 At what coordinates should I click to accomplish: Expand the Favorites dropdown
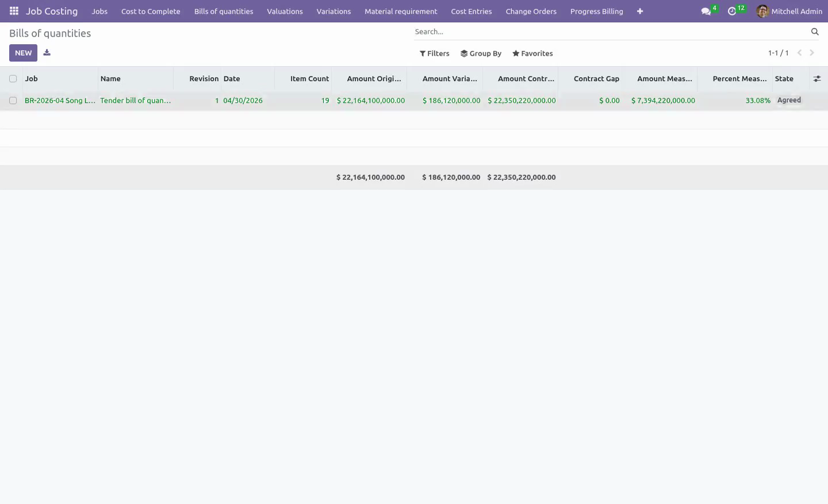(x=532, y=53)
